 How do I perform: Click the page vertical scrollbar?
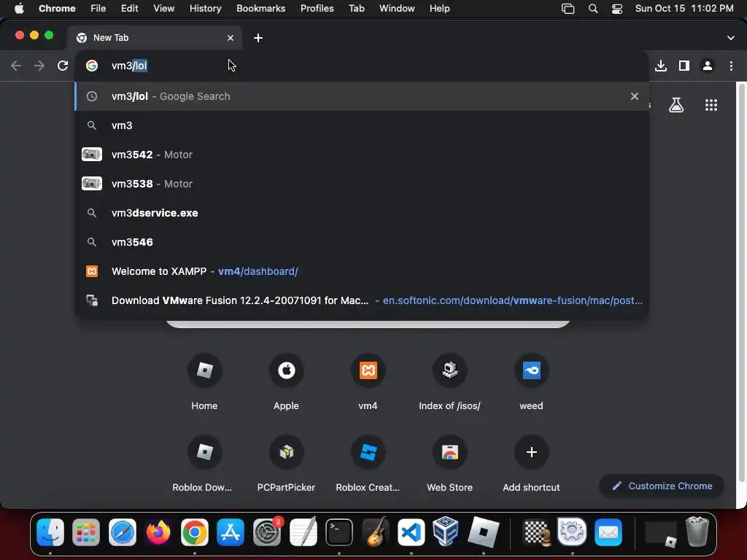[741, 284]
